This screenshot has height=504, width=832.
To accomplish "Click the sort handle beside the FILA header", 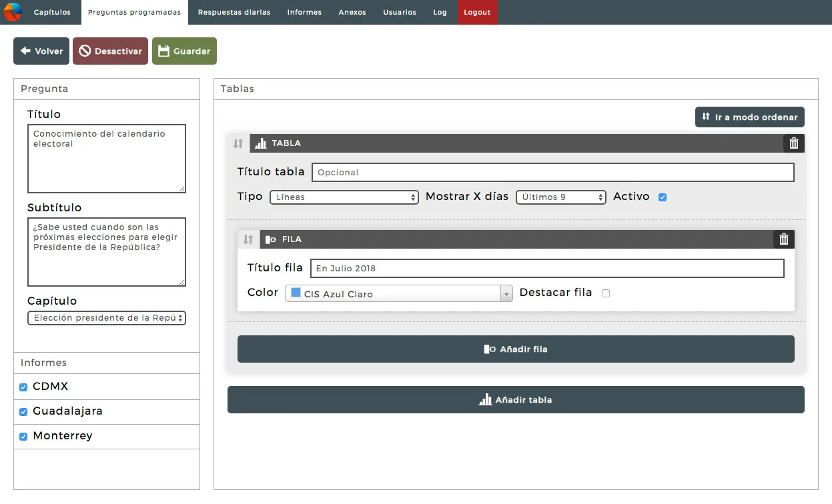I will tap(248, 239).
